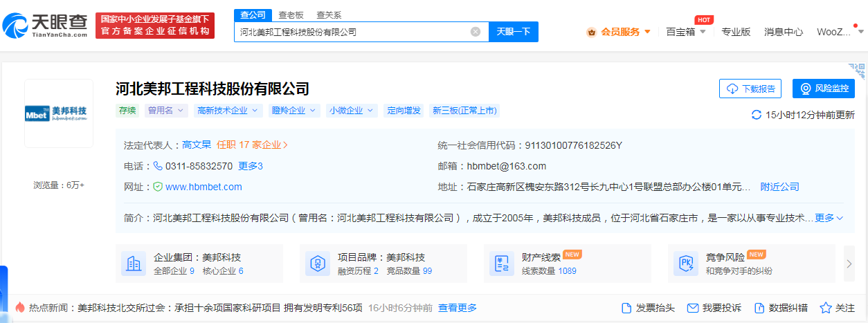Click the star icon to 关注
868x323 pixels.
coord(826,308)
